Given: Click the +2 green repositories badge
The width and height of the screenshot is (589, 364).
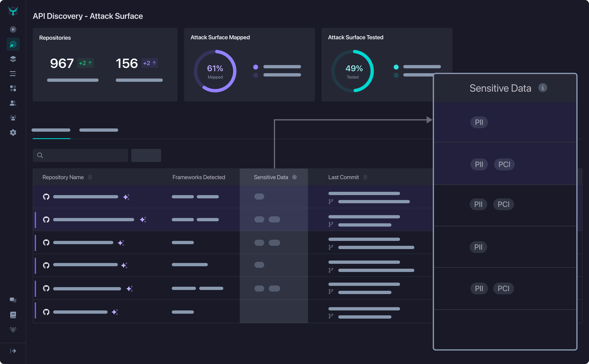Looking at the screenshot, I should point(85,63).
